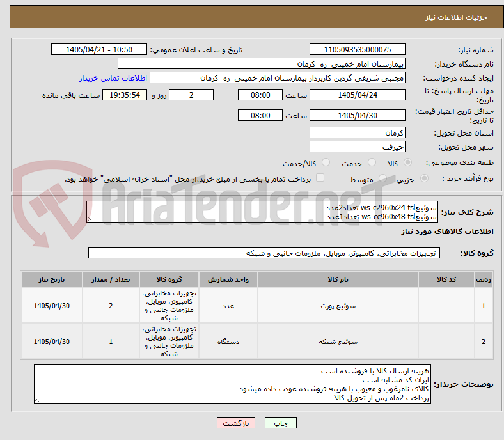Click need date in the سوئیچ شبکه row
Viewport: 504px width, 440px height.
52,342
